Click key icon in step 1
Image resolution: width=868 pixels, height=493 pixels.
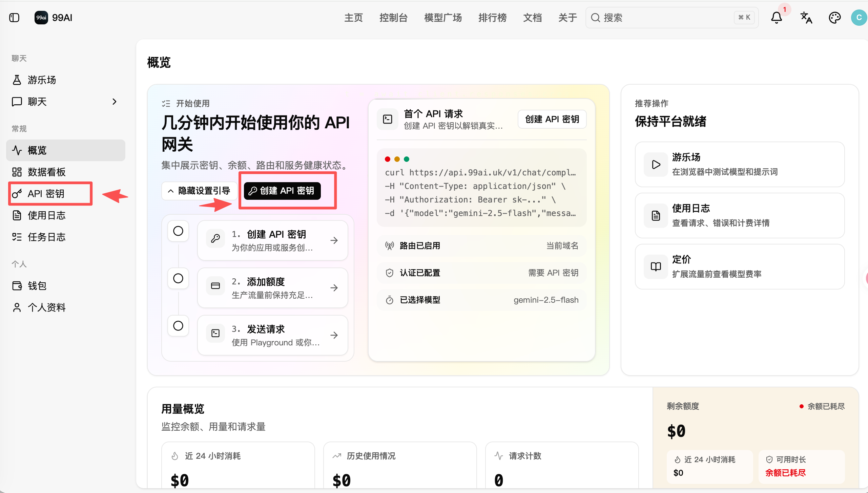coord(215,239)
